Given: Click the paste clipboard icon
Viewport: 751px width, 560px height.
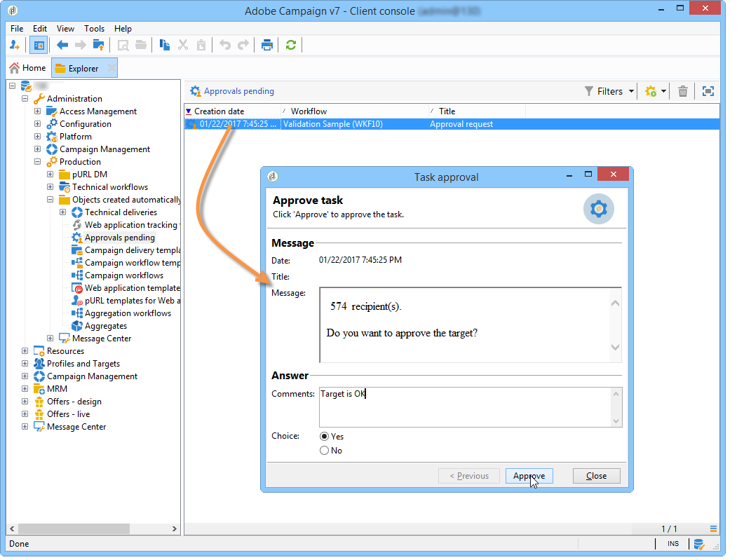Looking at the screenshot, I should pyautogui.click(x=201, y=45).
